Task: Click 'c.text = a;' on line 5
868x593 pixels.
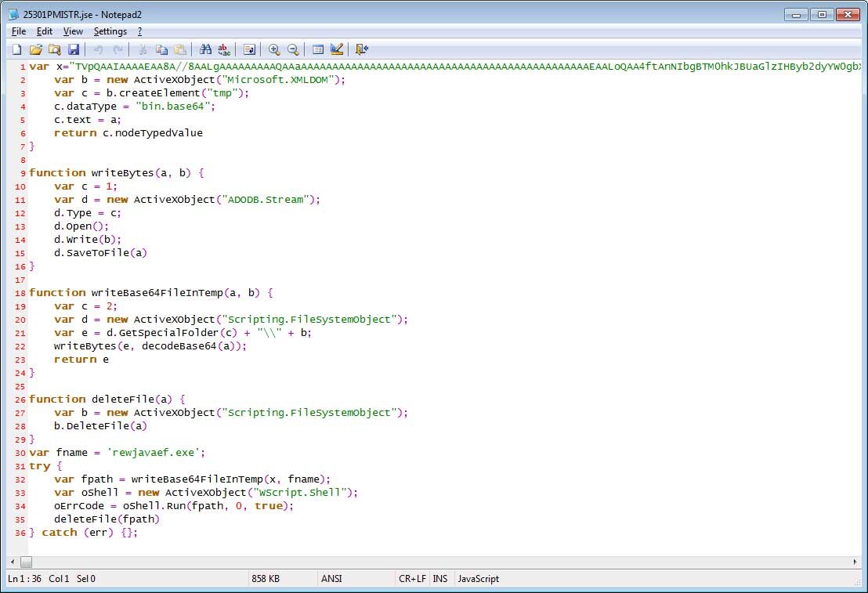Action: pyautogui.click(x=88, y=120)
